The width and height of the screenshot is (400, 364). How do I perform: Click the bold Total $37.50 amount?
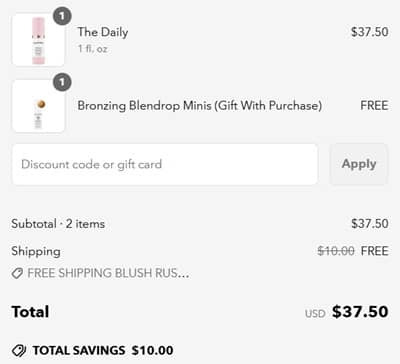360,312
